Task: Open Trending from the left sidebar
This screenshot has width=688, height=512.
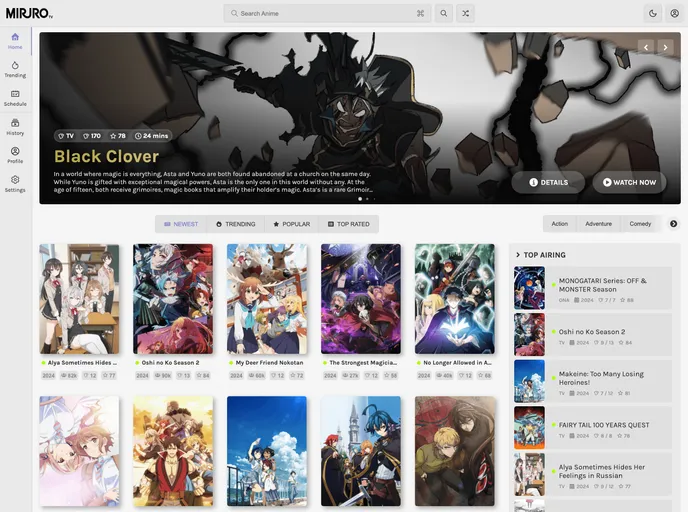Action: pos(15,68)
